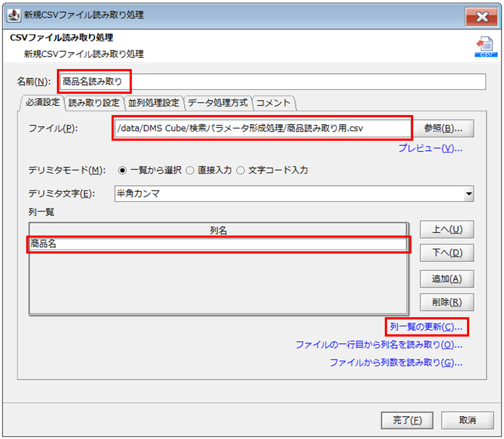Switch to the 読み取り設定 tab
This screenshot has height=439, width=504.
tap(94, 103)
